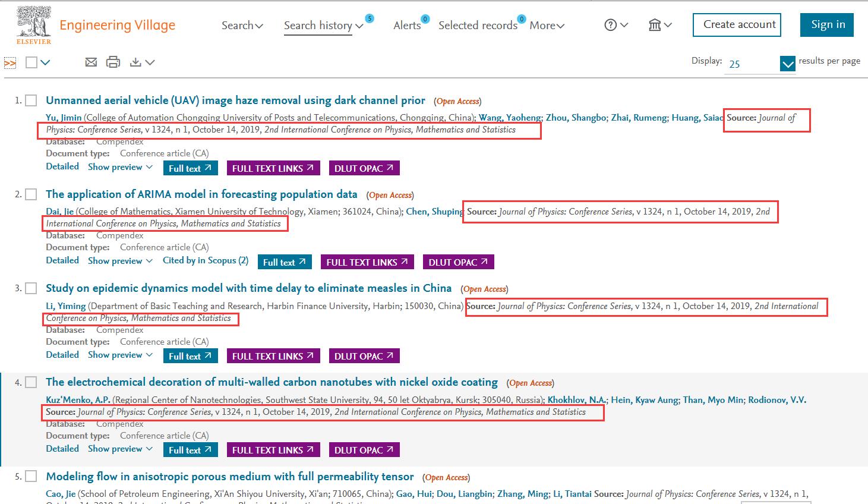Open Cited by in Scopus (2) link
868x504 pixels.
(206, 260)
